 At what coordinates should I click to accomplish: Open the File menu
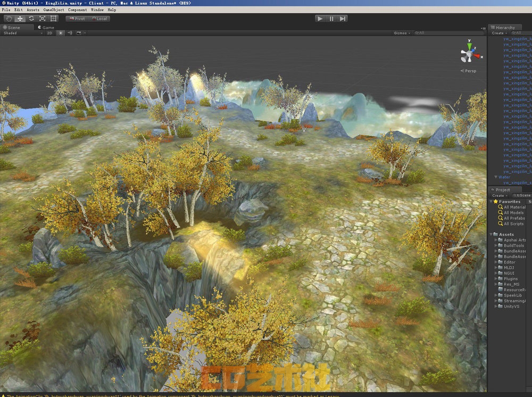click(x=6, y=10)
